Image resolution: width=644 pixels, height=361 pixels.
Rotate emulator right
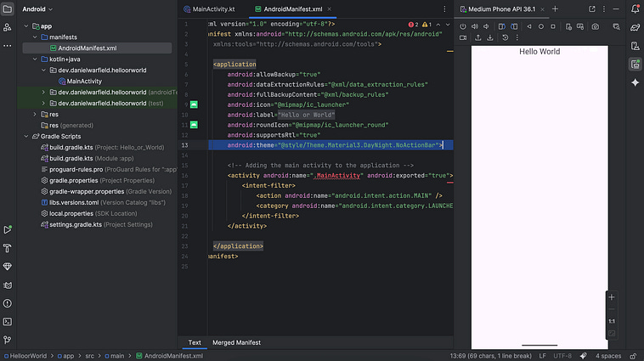click(x=514, y=26)
